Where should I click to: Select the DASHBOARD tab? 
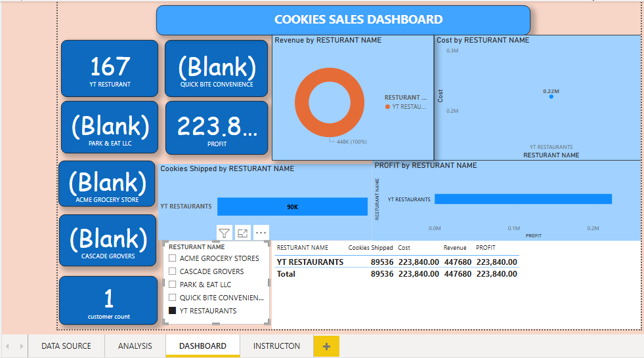pyautogui.click(x=203, y=346)
